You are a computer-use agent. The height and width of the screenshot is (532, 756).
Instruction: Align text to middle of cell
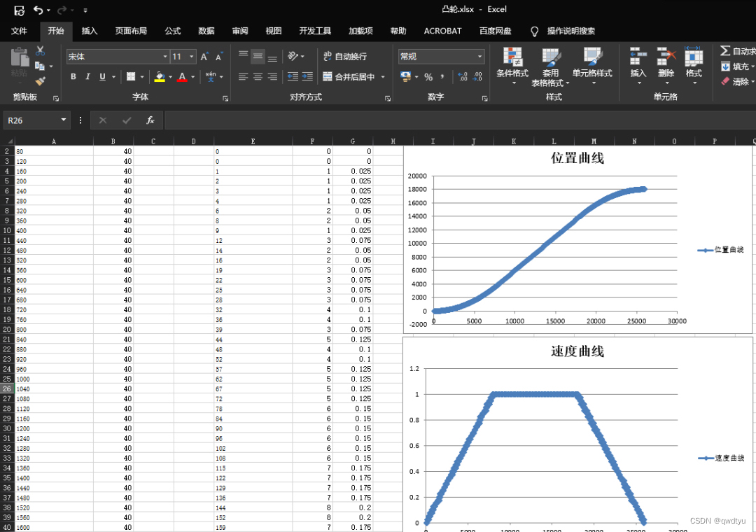[258, 57]
